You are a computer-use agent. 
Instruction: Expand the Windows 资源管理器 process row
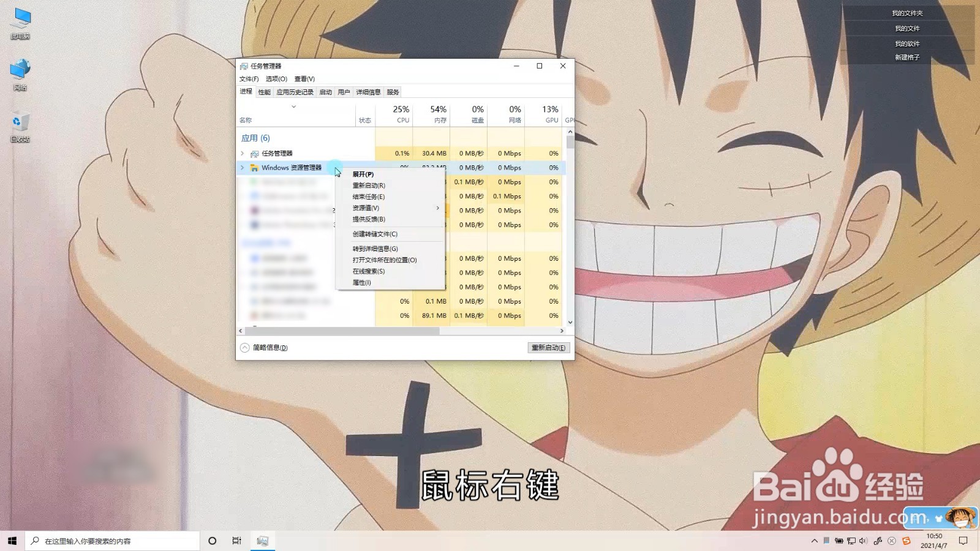(x=243, y=167)
